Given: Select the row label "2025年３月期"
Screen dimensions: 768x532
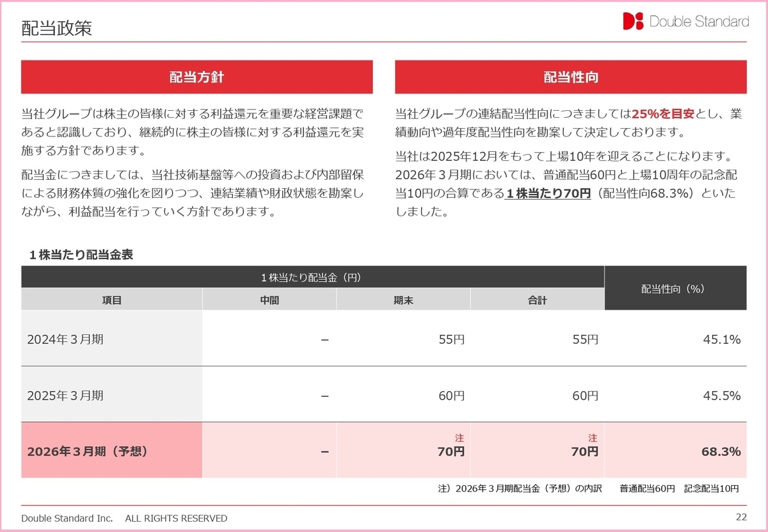Looking at the screenshot, I should 65,396.
